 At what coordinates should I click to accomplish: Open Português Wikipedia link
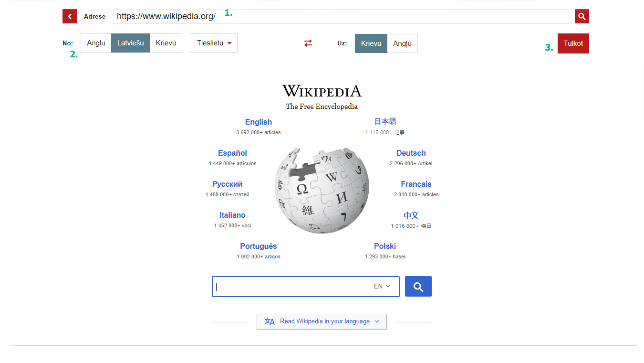pyautogui.click(x=259, y=246)
